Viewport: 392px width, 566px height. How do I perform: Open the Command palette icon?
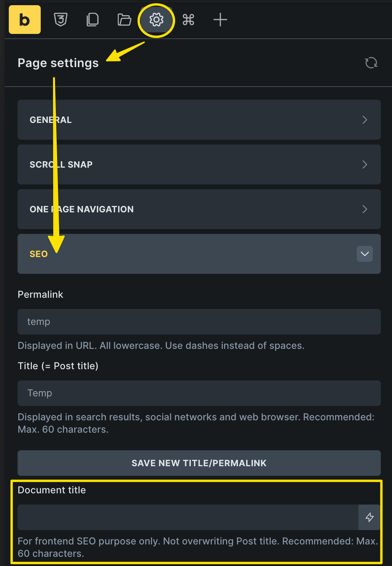(188, 20)
